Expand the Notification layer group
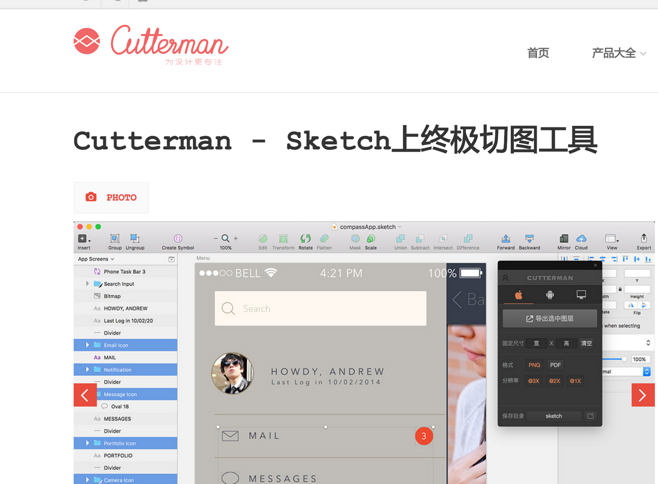Viewport: 658px width, 484px height. coord(87,369)
